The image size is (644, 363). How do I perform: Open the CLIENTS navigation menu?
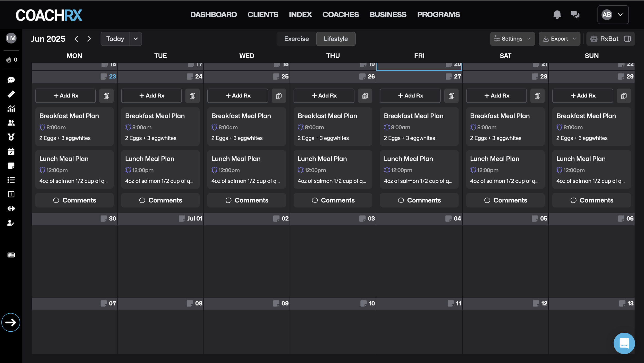coord(263,15)
